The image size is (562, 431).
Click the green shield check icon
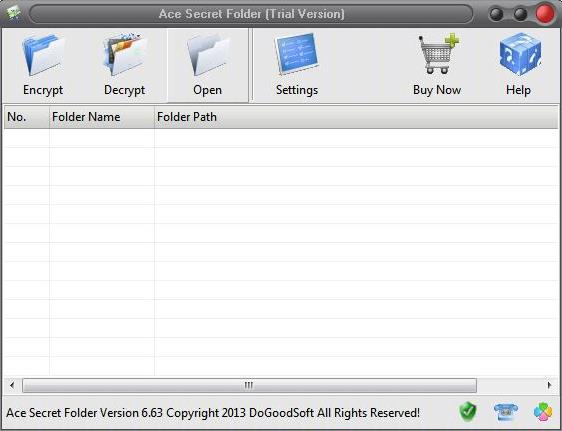[x=468, y=412]
